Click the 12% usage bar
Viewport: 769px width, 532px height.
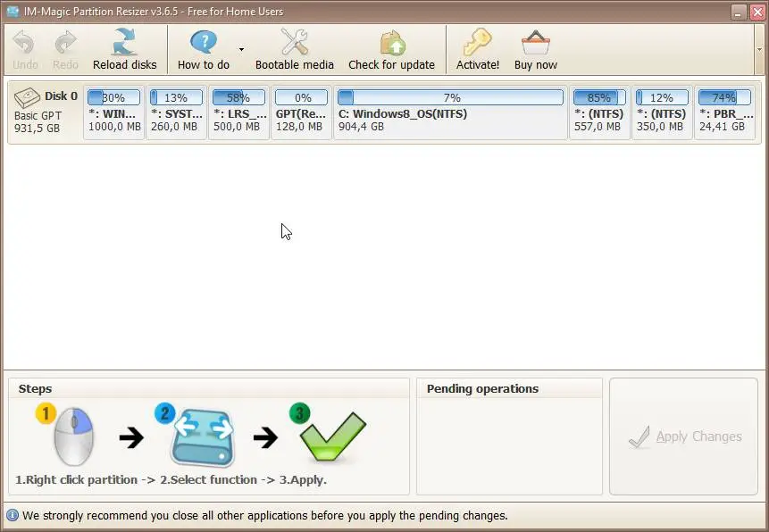662,97
